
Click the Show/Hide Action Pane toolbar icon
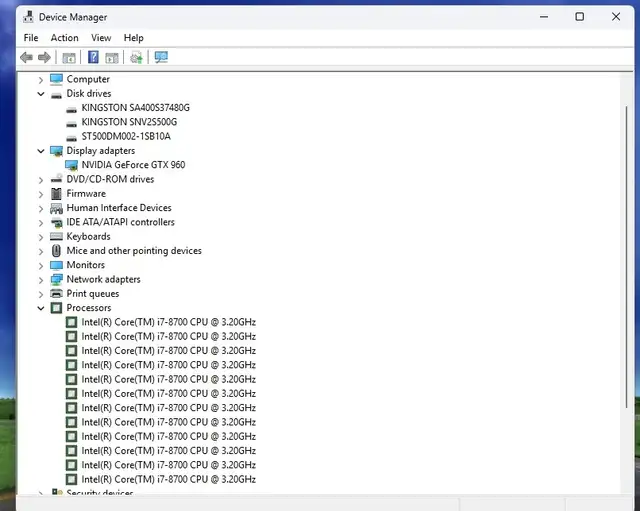(111, 58)
